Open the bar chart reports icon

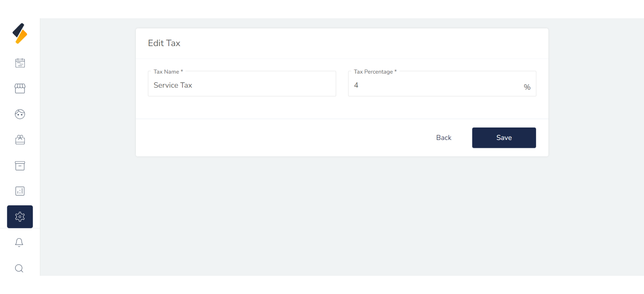tap(20, 191)
